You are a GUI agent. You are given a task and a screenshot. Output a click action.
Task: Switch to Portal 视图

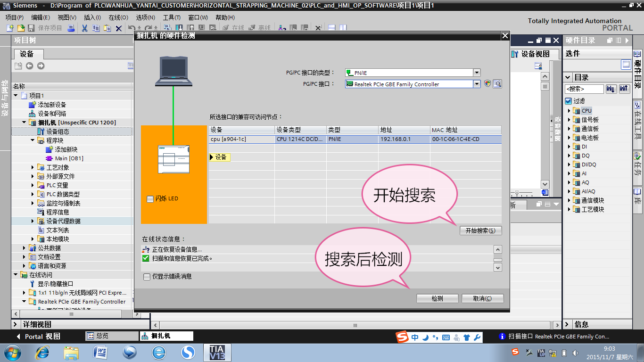39,337
